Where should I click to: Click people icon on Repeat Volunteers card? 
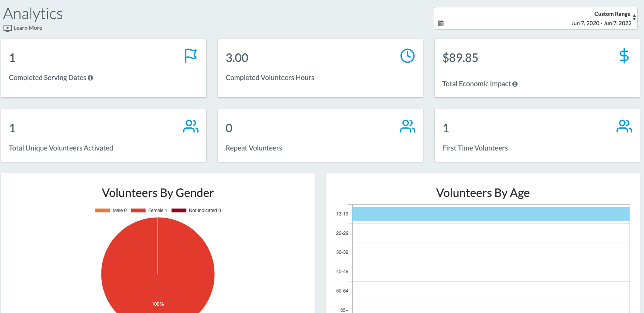408,126
